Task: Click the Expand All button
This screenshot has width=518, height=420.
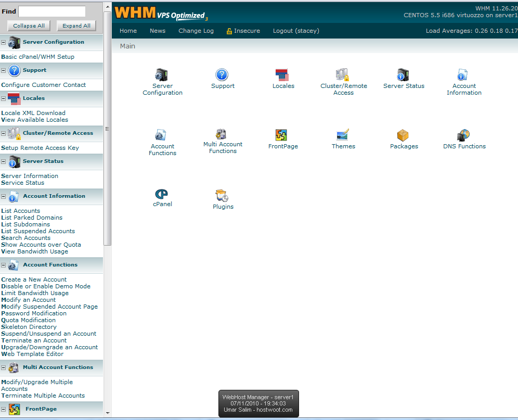Action: click(x=76, y=26)
